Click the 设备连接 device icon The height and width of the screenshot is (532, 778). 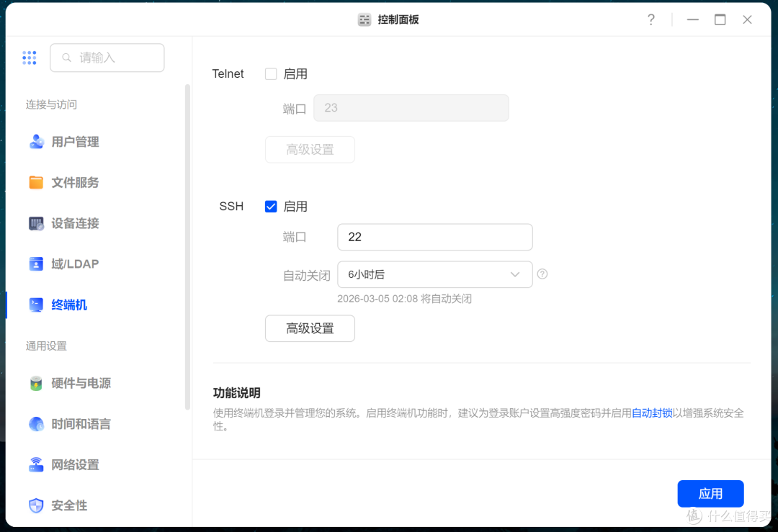[x=36, y=223]
